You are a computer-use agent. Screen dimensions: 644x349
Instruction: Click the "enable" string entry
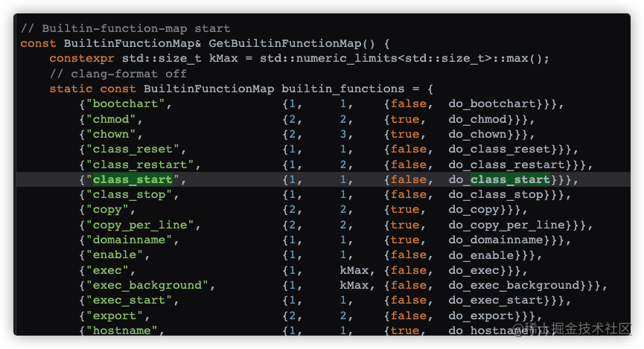pos(115,255)
